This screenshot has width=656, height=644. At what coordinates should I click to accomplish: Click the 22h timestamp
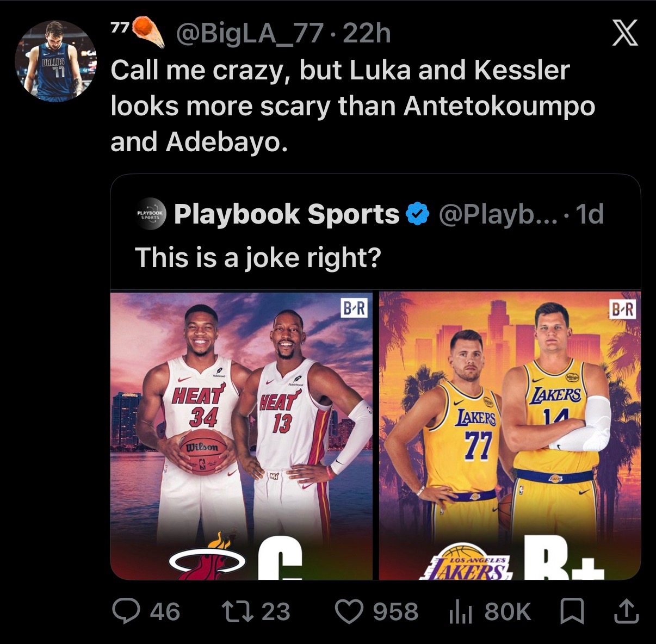click(367, 35)
